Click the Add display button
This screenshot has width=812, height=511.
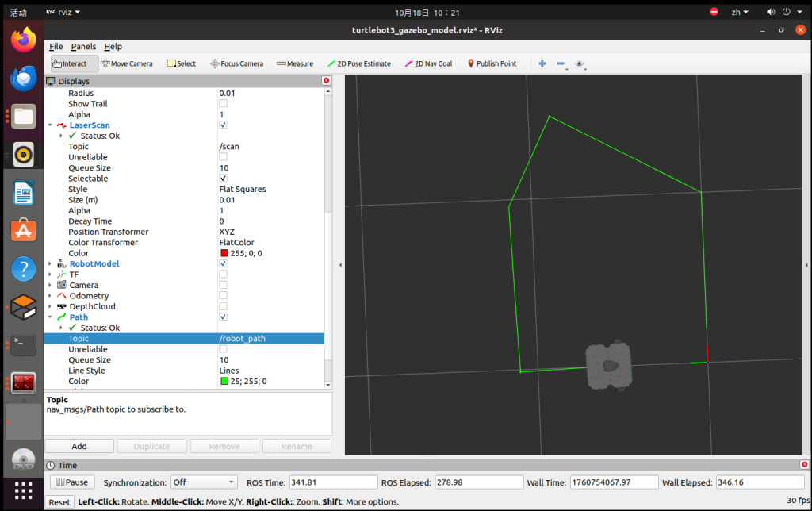[x=79, y=446]
